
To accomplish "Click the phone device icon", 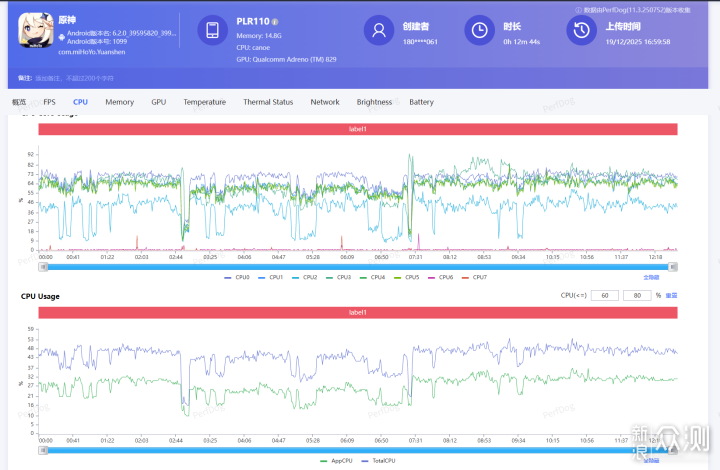I will [x=212, y=30].
